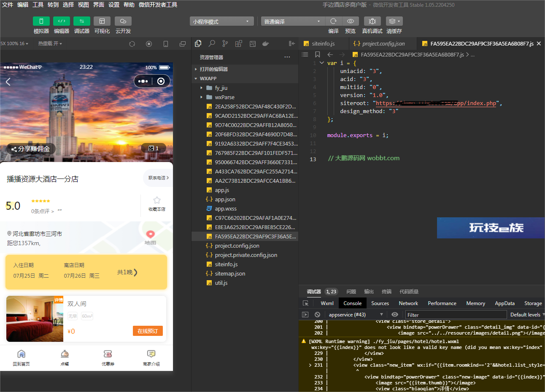Toggle console live expression eye icon

click(x=394, y=315)
